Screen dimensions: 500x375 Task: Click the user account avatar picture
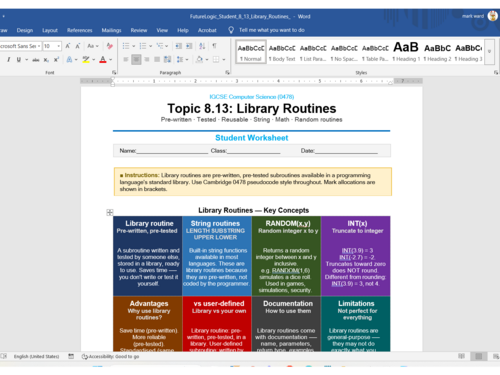click(x=493, y=16)
